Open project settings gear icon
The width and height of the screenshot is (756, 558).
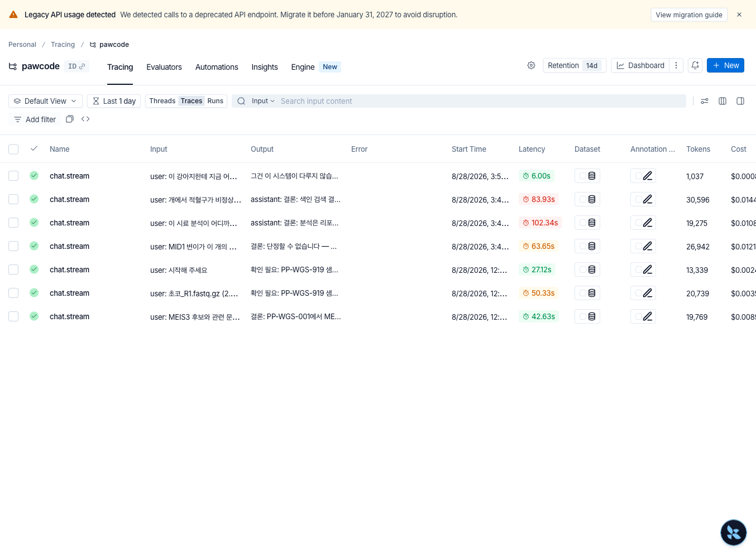531,65
